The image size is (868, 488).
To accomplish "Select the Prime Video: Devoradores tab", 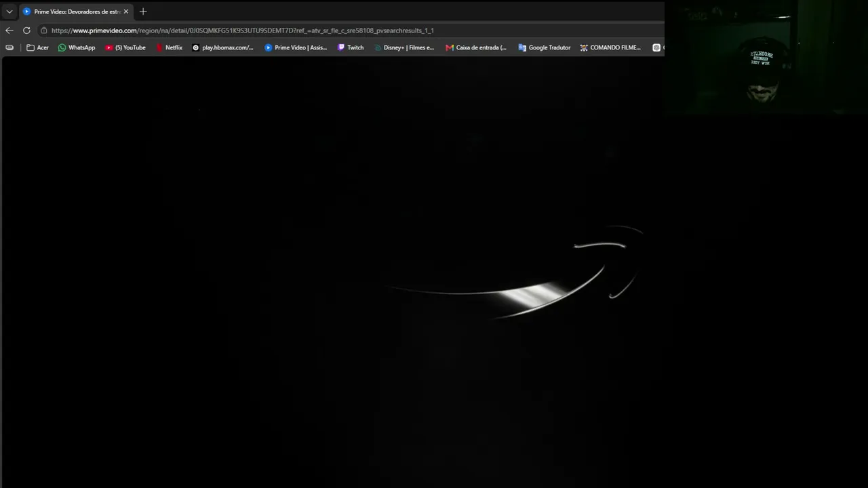I will 75,12.
